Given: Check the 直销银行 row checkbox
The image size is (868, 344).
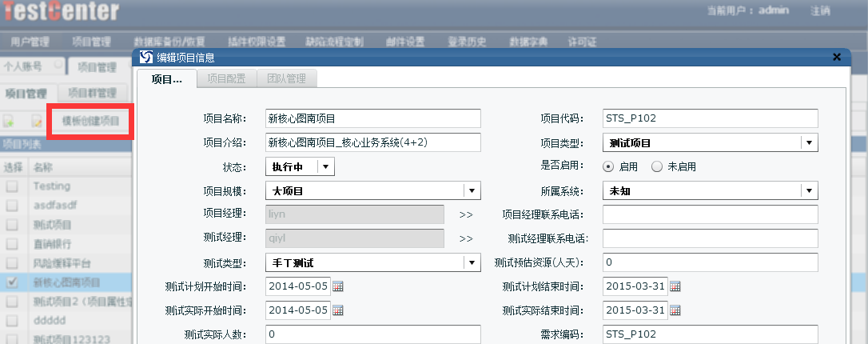Looking at the screenshot, I should [12, 244].
